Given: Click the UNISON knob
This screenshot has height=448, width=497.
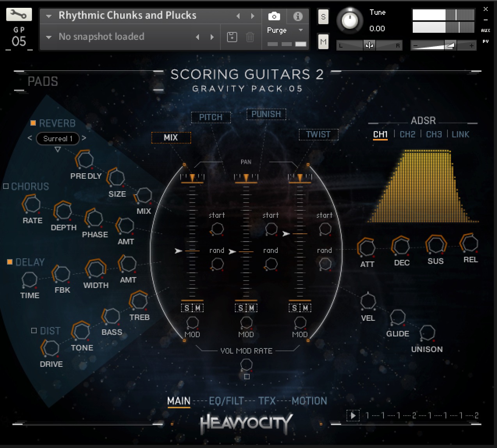Looking at the screenshot, I should point(427,333).
